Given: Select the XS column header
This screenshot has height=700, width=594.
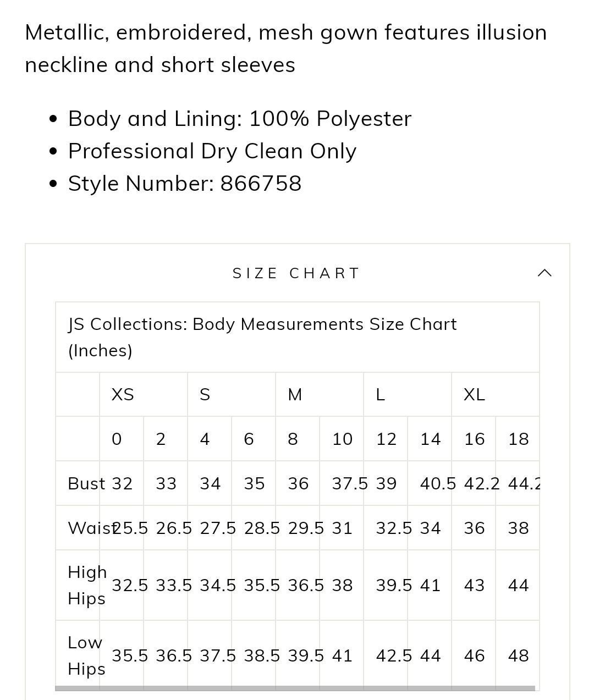Looking at the screenshot, I should click(x=123, y=394).
